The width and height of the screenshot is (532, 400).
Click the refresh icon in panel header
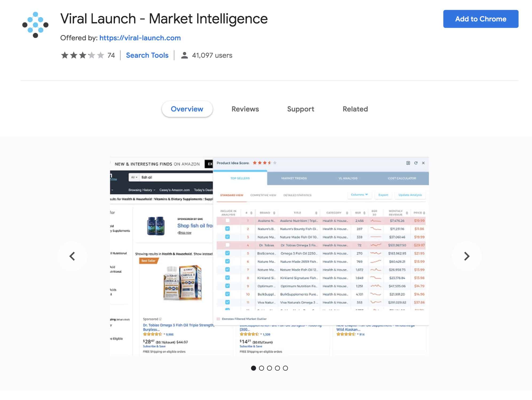pyautogui.click(x=416, y=163)
